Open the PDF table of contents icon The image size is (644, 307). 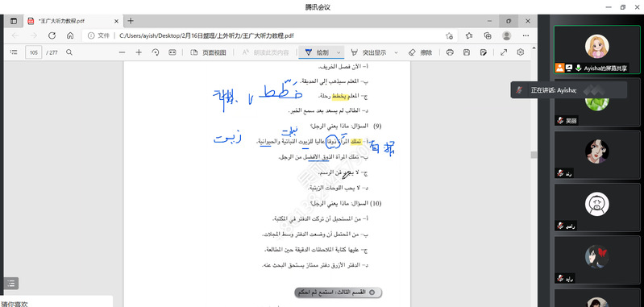pyautogui.click(x=14, y=52)
